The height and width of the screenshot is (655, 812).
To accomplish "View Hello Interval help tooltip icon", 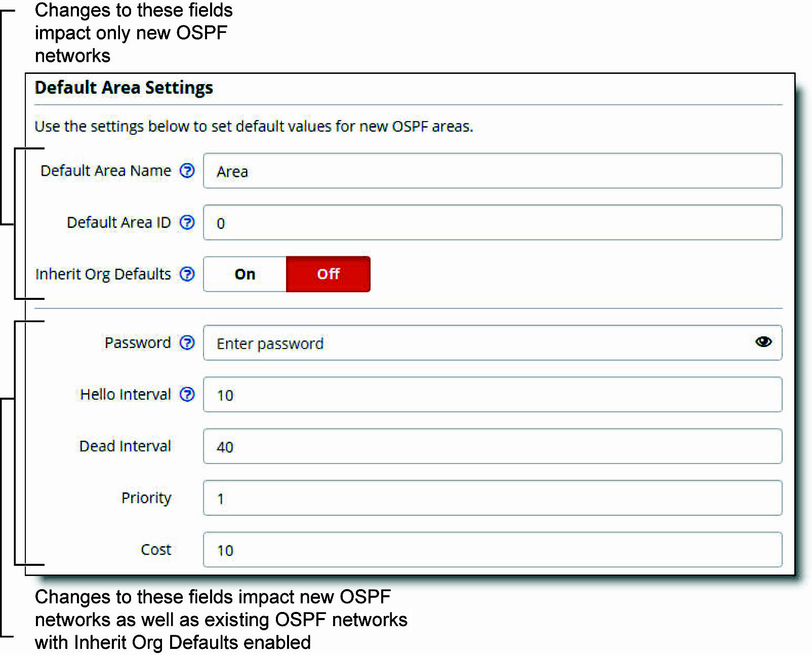I will pyautogui.click(x=187, y=395).
